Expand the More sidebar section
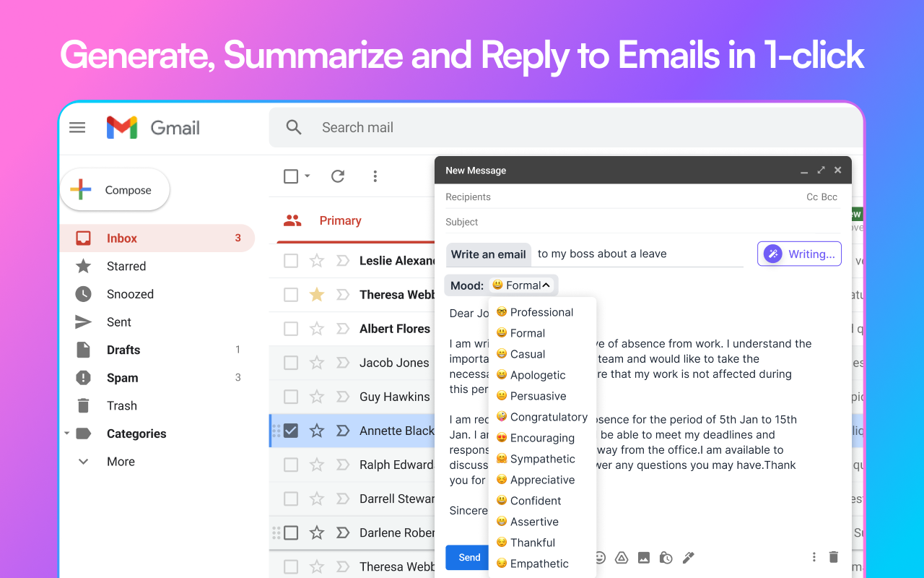 83,461
